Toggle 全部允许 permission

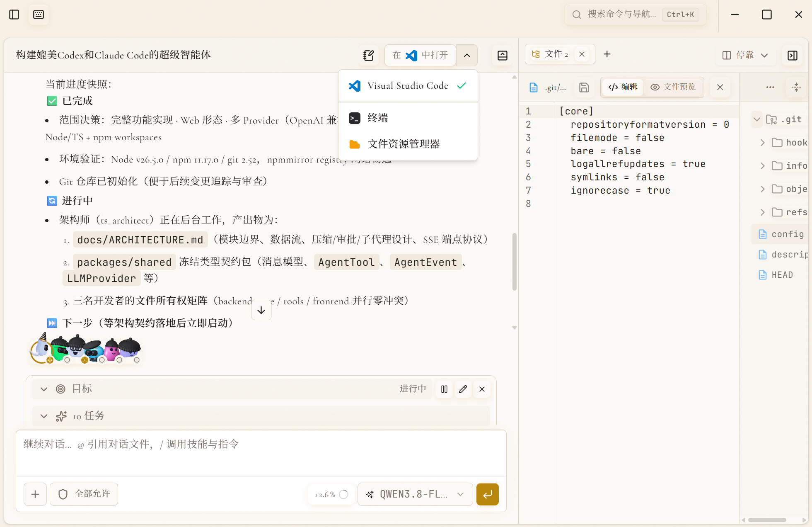click(x=84, y=494)
